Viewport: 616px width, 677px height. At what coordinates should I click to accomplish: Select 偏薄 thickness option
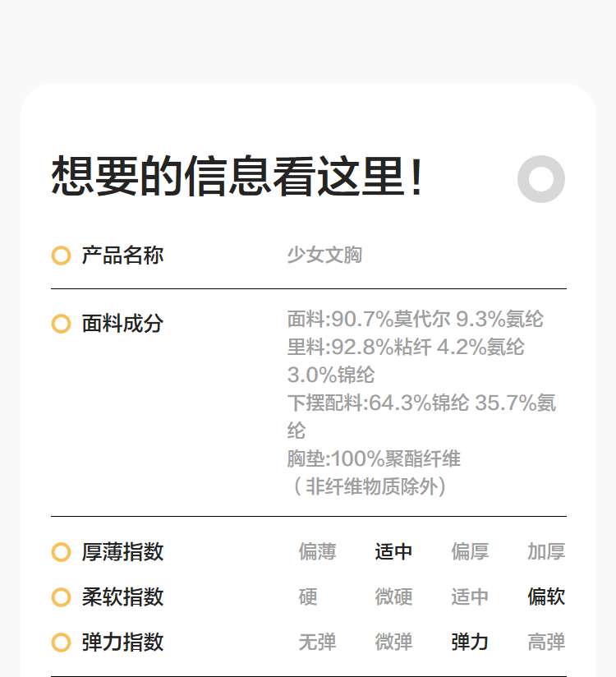coord(317,552)
